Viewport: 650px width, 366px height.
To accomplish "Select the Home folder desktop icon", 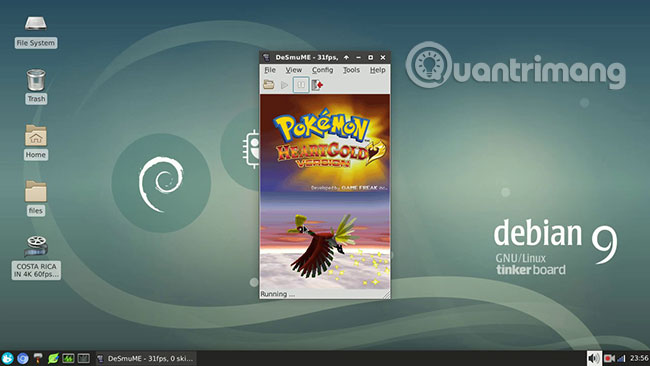I will 36,135.
